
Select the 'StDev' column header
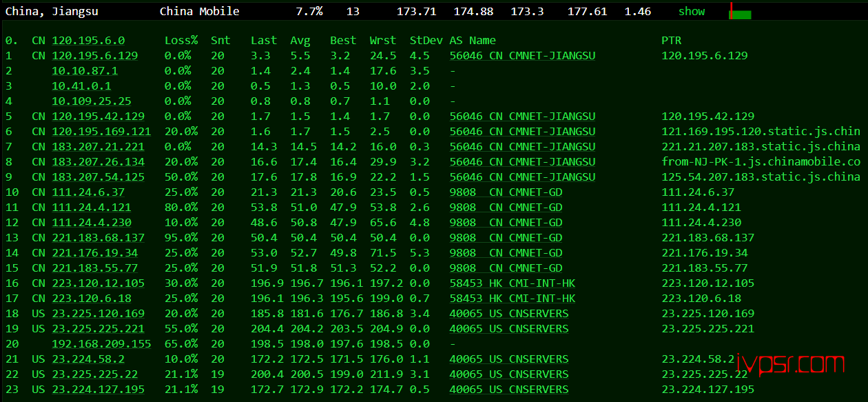pyautogui.click(x=426, y=41)
